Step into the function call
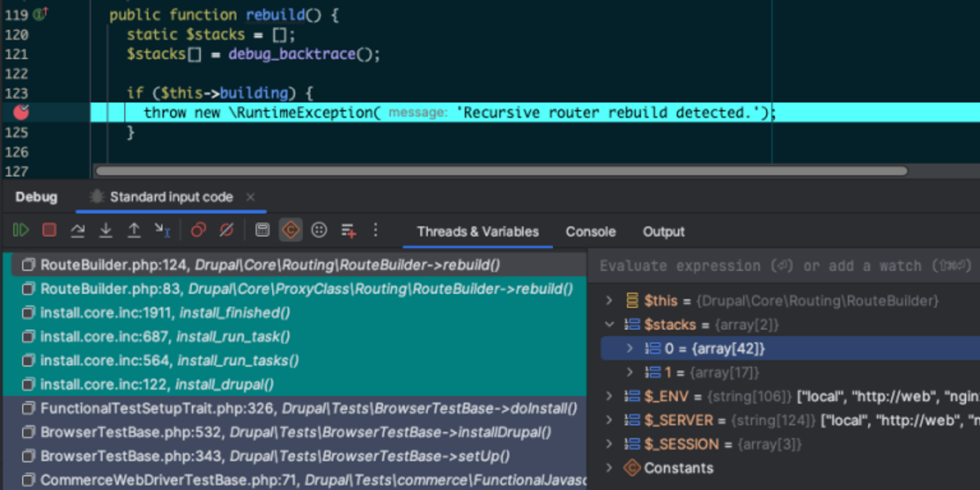This screenshot has width=980, height=490. click(x=105, y=230)
